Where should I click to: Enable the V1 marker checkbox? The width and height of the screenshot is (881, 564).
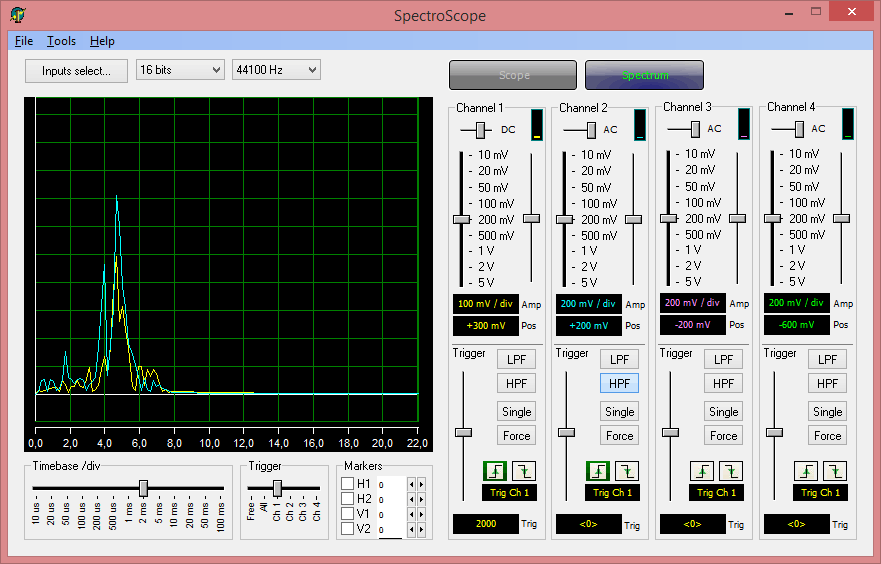click(x=348, y=514)
